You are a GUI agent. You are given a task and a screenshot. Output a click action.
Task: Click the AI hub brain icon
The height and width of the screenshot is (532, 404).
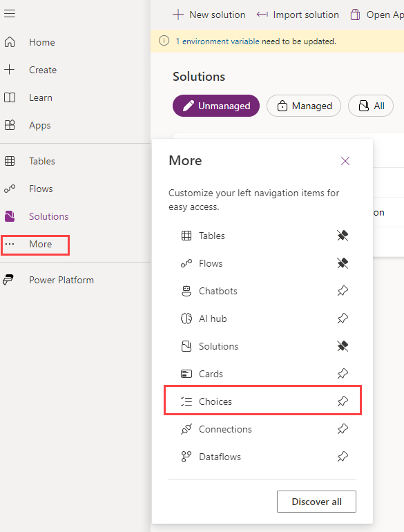pos(186,319)
